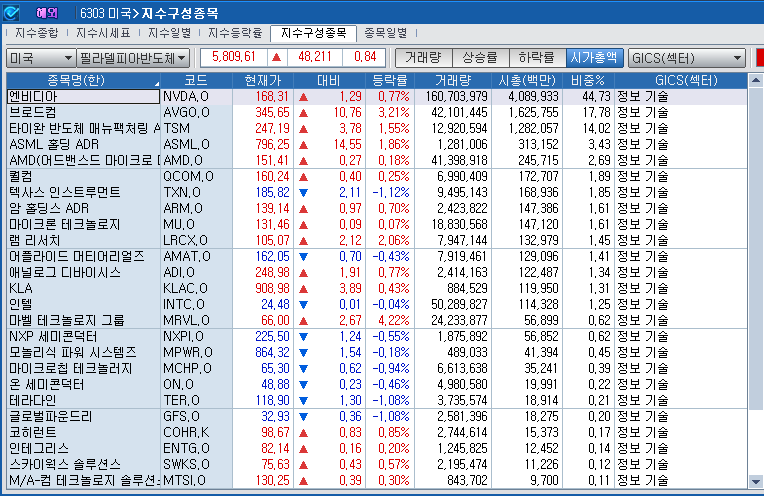Click the 비중% column header

[588, 80]
